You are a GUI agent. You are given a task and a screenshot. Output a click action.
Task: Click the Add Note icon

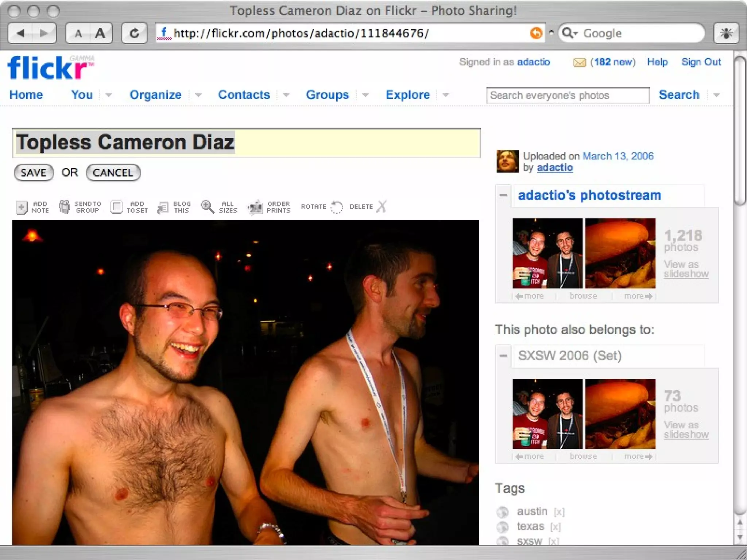click(22, 207)
